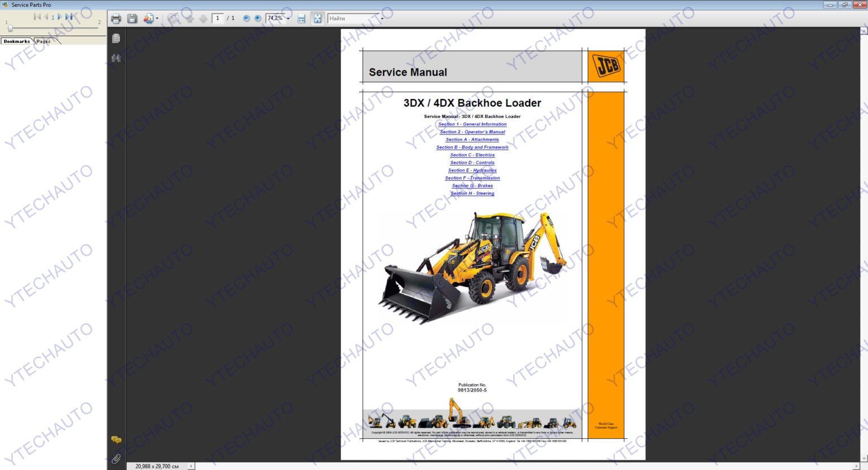Open the email/share document icon

point(149,18)
